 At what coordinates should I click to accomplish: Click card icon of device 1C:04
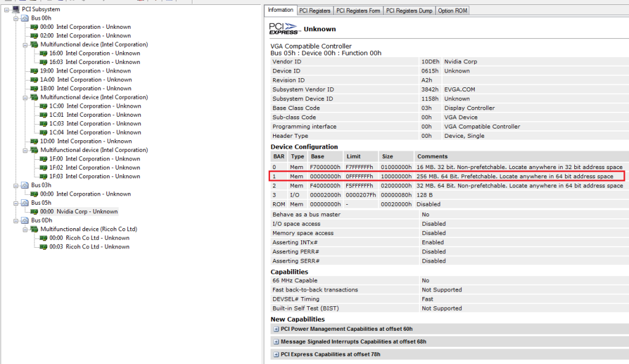[x=43, y=133]
